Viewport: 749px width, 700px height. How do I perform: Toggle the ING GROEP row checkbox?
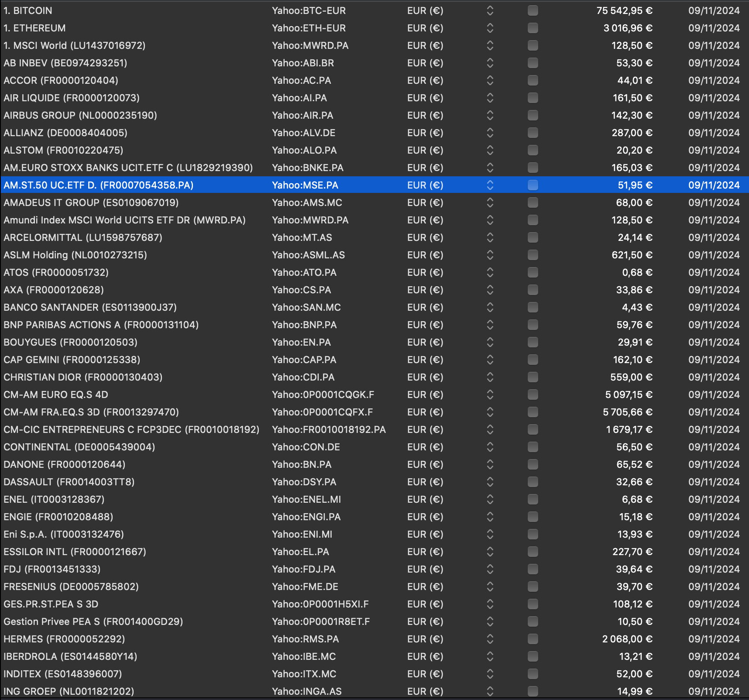click(533, 691)
